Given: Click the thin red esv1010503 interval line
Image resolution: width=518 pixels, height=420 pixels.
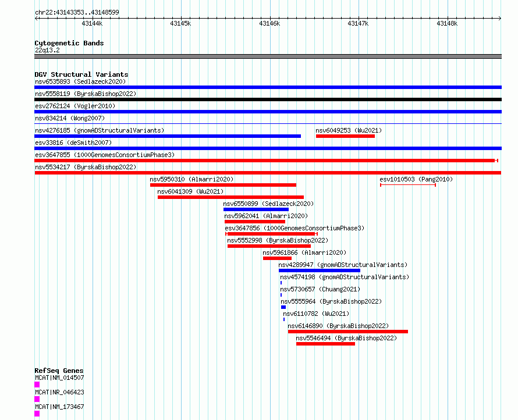Looking at the screenshot, I should point(408,185).
